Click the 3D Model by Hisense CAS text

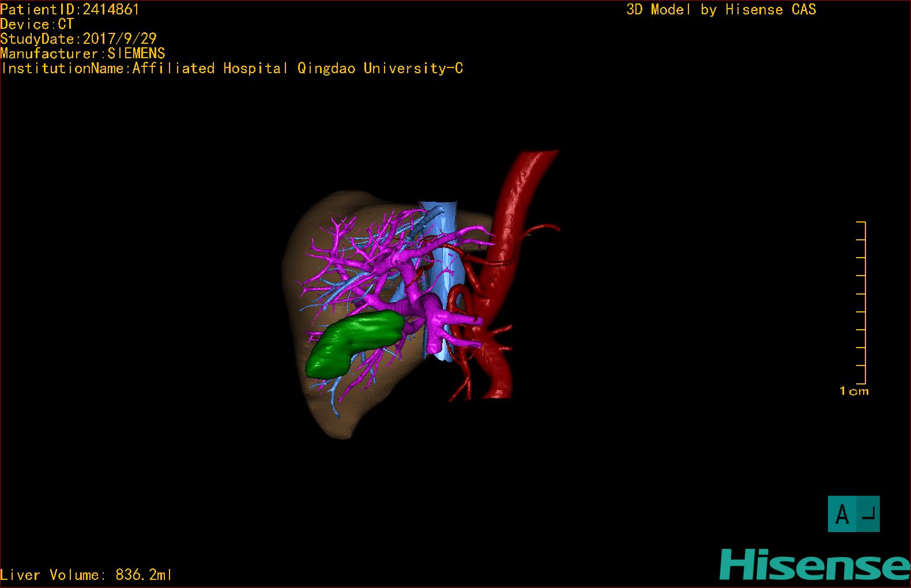click(721, 9)
